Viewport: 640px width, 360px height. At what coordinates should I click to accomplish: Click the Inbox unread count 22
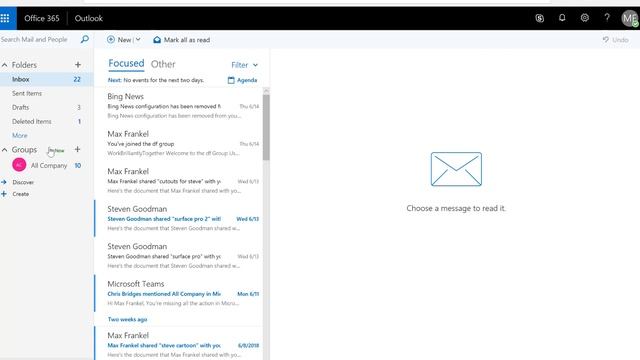tap(77, 79)
